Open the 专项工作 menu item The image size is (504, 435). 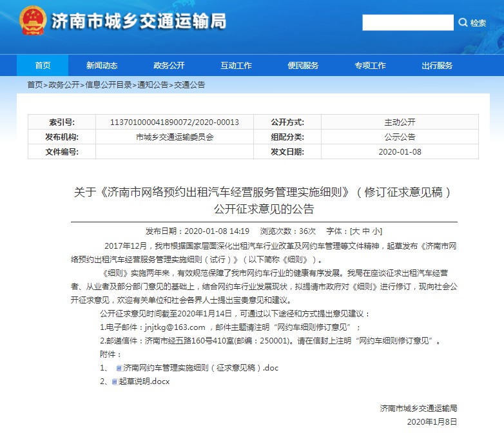click(371, 65)
